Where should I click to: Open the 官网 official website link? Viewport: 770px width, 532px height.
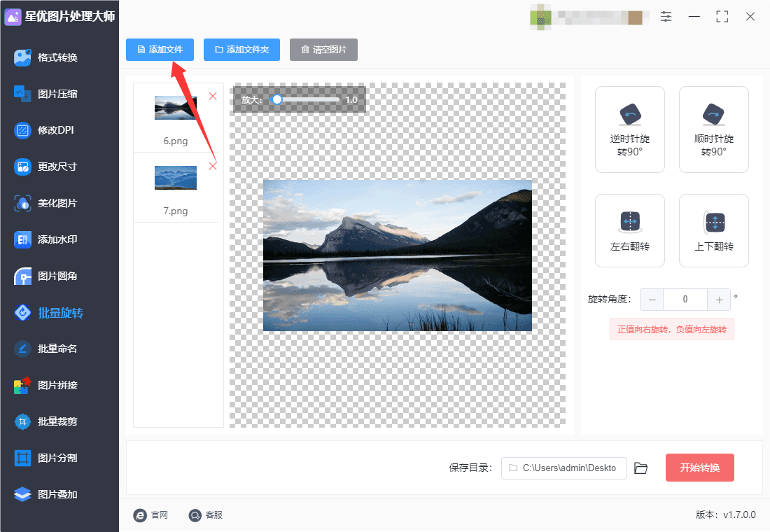(x=150, y=514)
